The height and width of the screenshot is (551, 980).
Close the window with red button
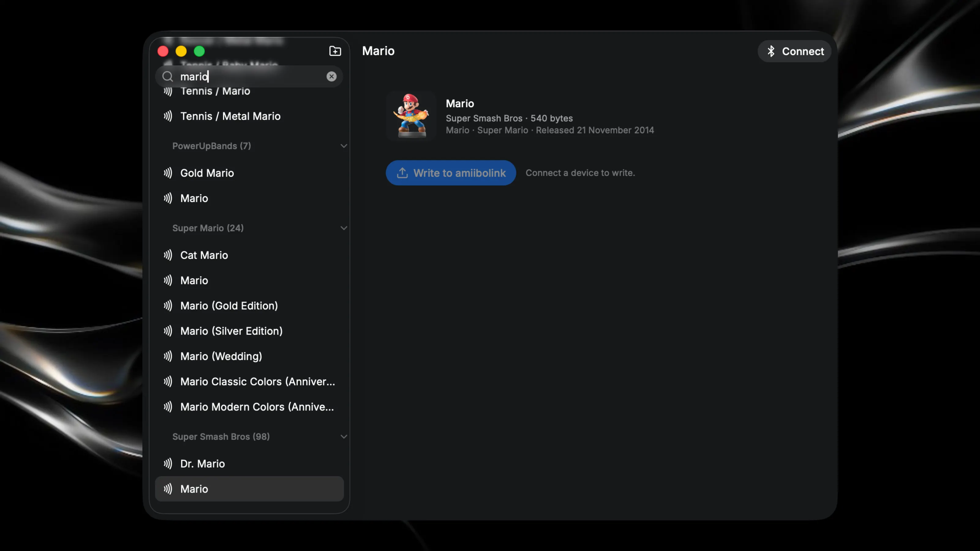[x=163, y=51]
